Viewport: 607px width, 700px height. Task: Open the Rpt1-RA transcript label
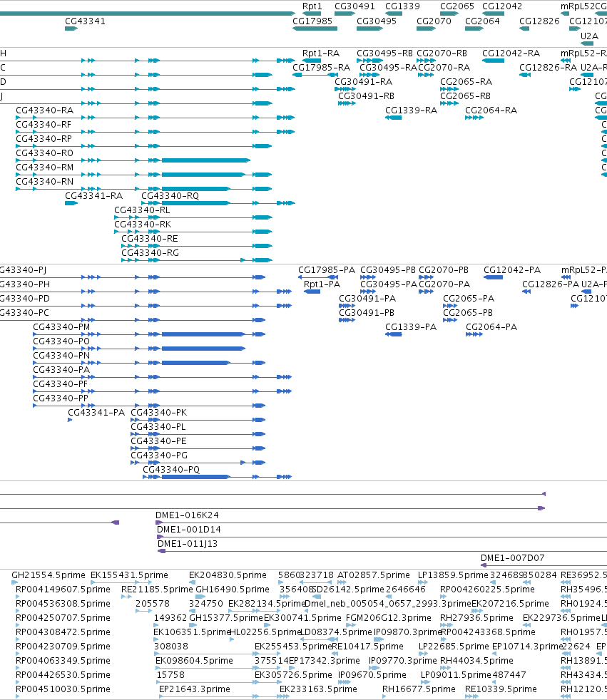coord(321,53)
